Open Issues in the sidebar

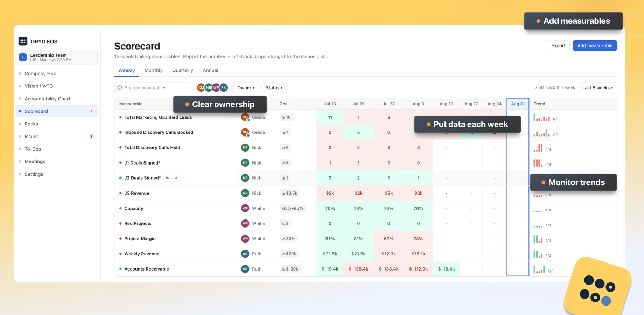(56, 136)
